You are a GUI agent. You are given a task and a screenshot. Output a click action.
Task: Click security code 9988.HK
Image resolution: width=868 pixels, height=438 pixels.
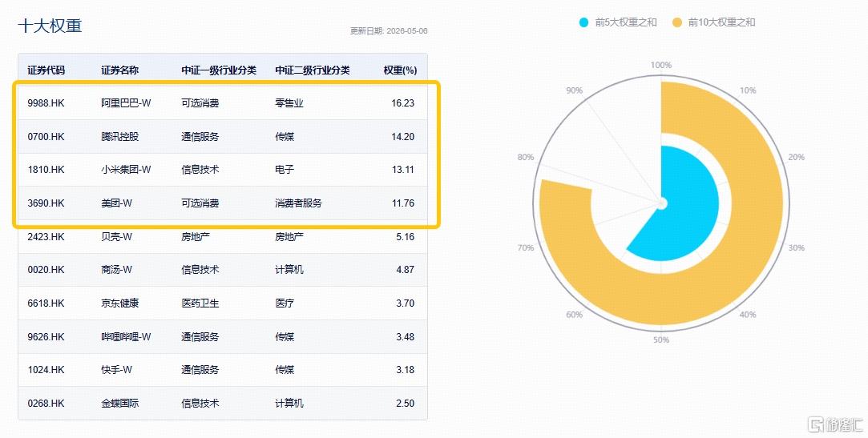[46, 102]
